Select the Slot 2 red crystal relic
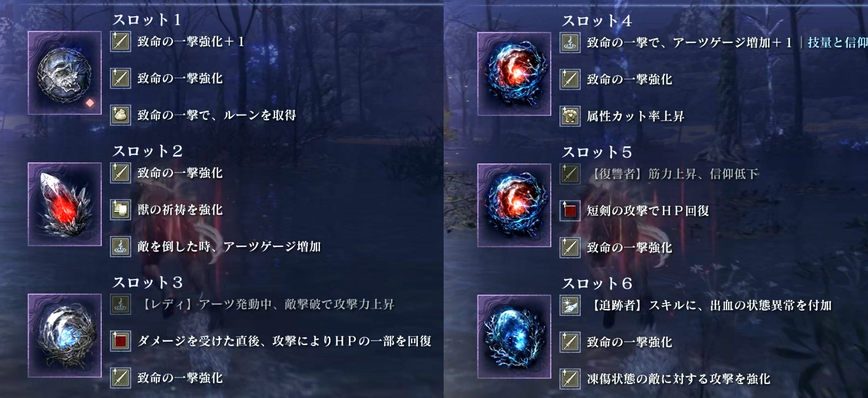 [x=65, y=204]
